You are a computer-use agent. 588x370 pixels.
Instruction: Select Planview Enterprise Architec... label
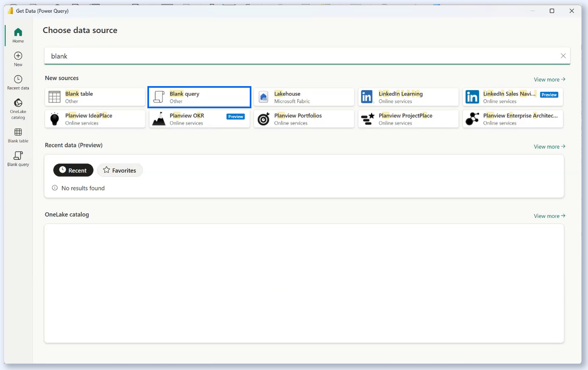coord(520,116)
